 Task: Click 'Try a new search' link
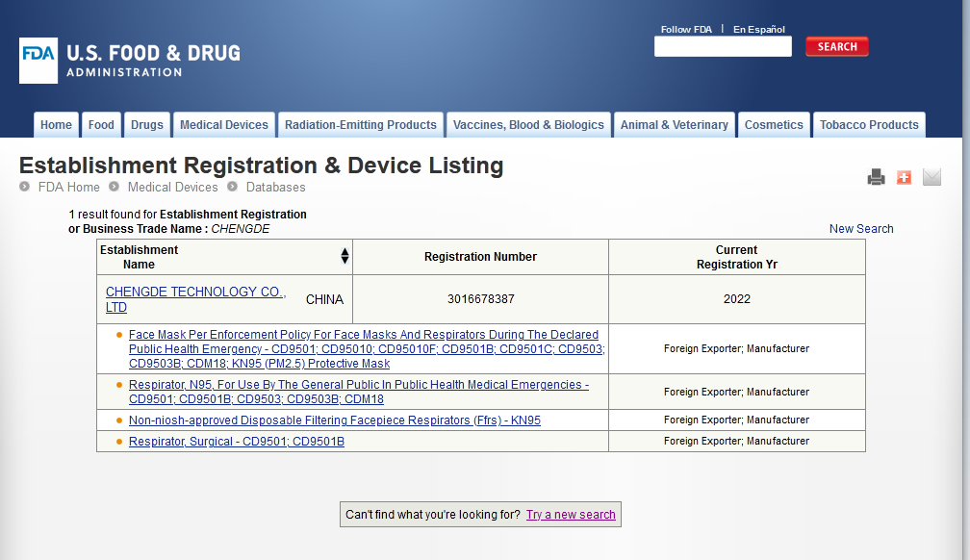tap(571, 514)
